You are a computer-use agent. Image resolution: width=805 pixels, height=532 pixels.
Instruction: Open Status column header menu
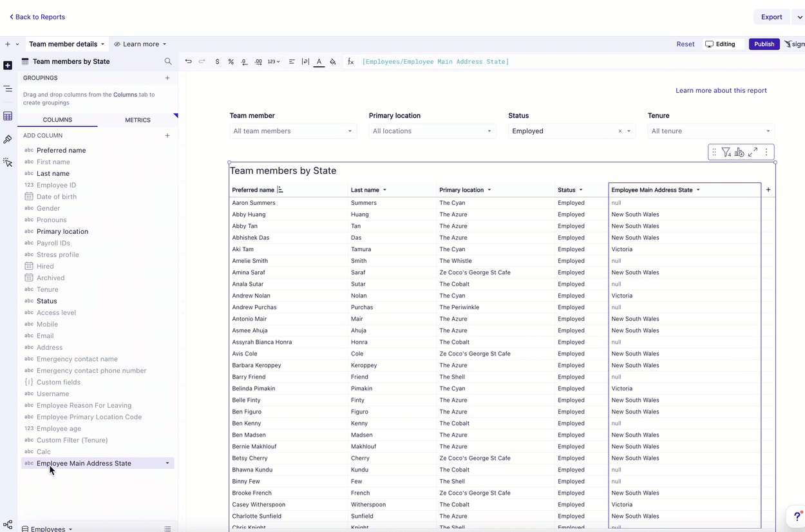[581, 190]
